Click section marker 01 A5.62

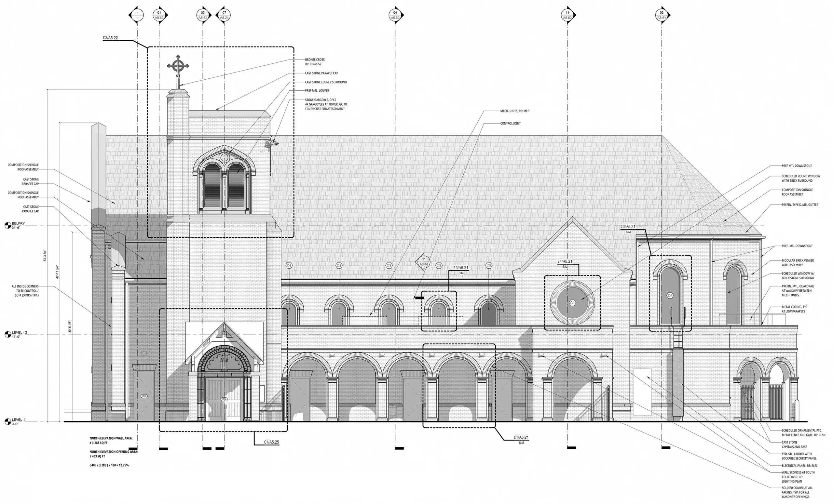pos(159,15)
